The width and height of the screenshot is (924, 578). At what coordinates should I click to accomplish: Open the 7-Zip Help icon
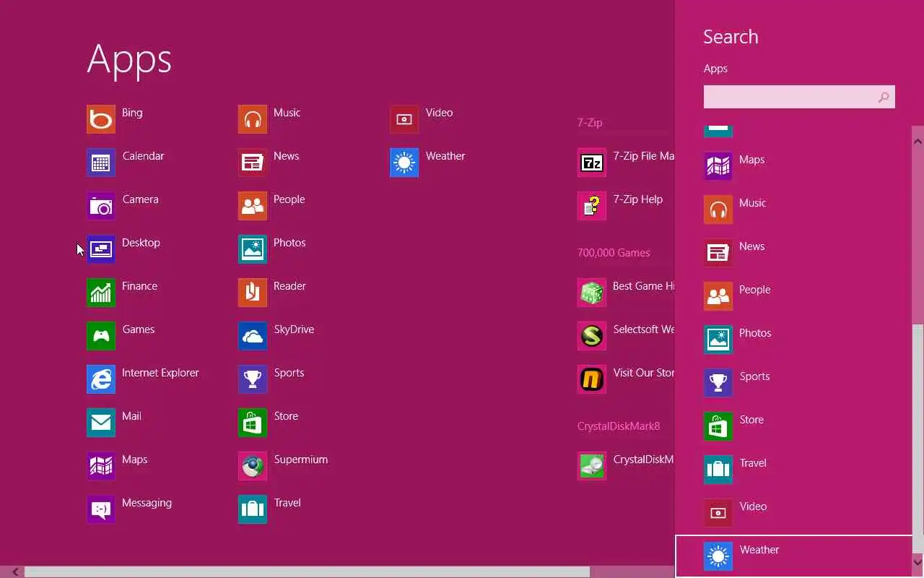coord(592,206)
